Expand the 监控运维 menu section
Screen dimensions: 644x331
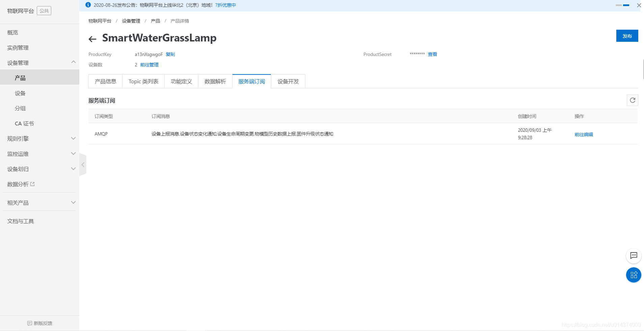73,153
